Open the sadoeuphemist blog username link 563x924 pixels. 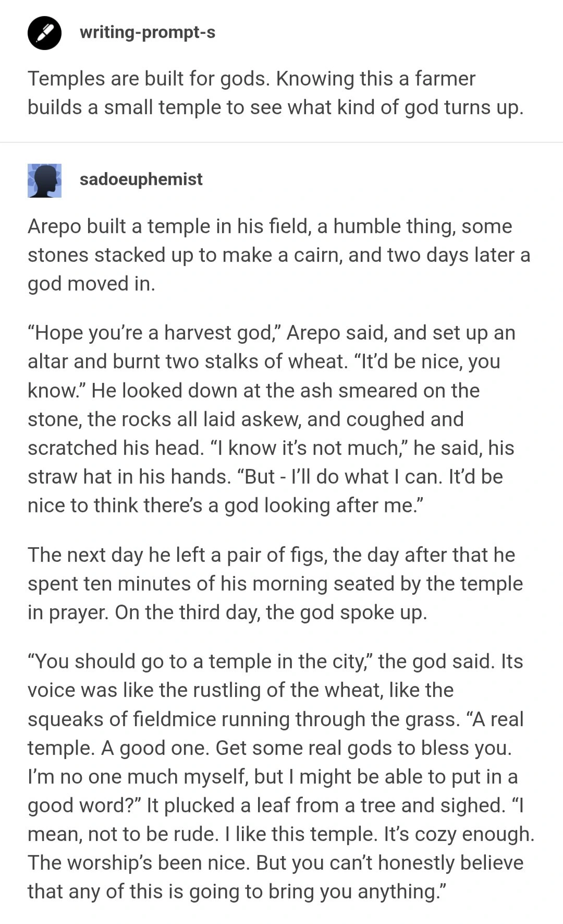click(x=141, y=179)
